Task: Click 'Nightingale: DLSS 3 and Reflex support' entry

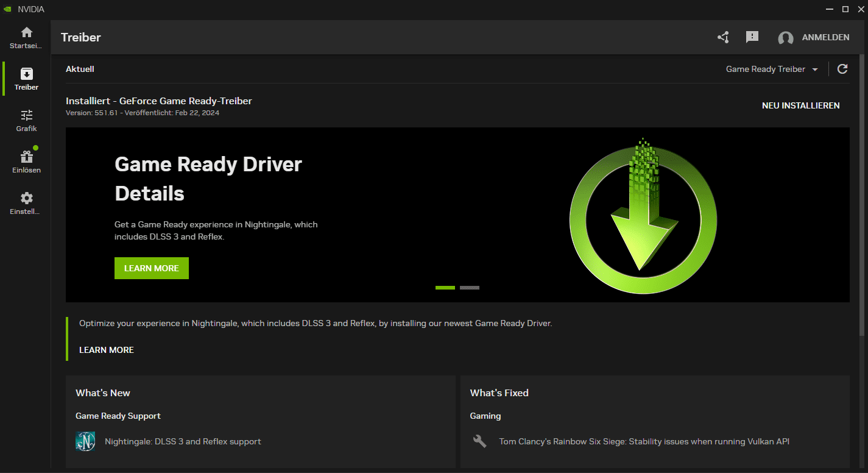Action: click(183, 441)
